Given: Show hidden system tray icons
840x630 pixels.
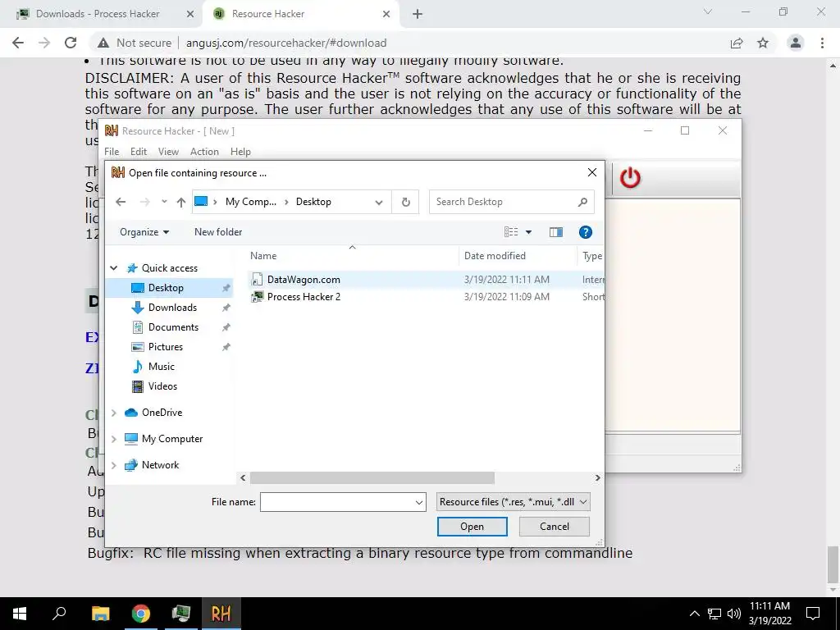Looking at the screenshot, I should [694, 614].
